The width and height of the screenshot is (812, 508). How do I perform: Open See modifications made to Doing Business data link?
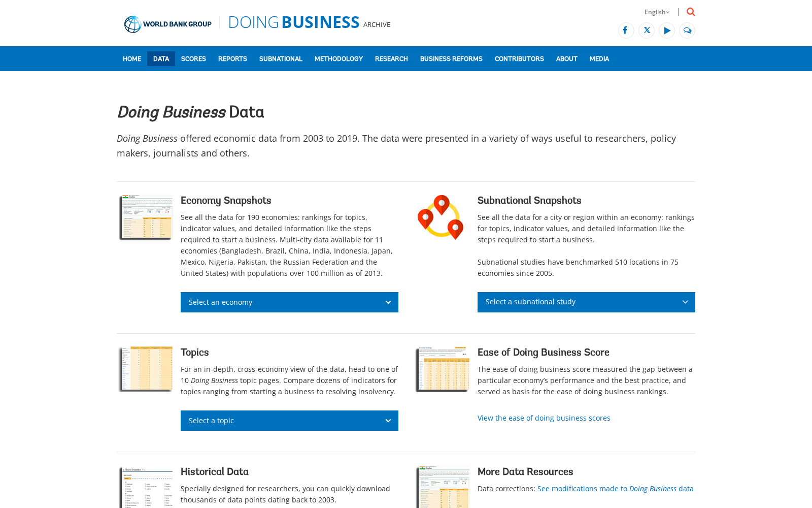pyautogui.click(x=616, y=489)
